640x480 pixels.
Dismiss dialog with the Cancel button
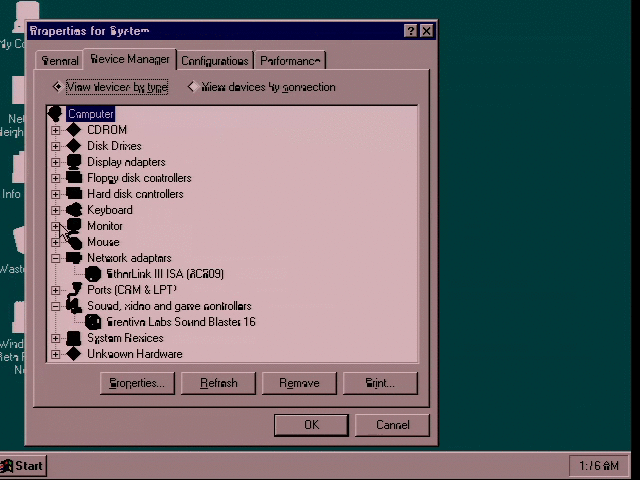coord(392,425)
